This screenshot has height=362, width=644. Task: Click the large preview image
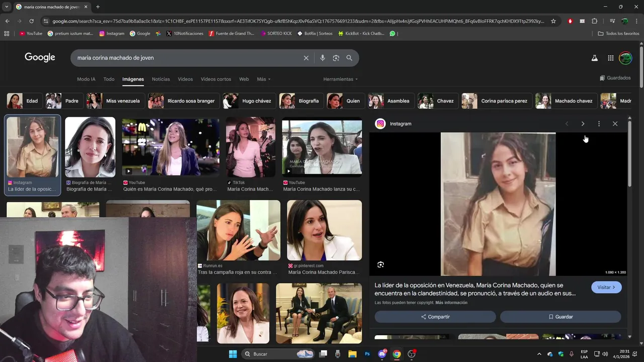tap(498, 204)
